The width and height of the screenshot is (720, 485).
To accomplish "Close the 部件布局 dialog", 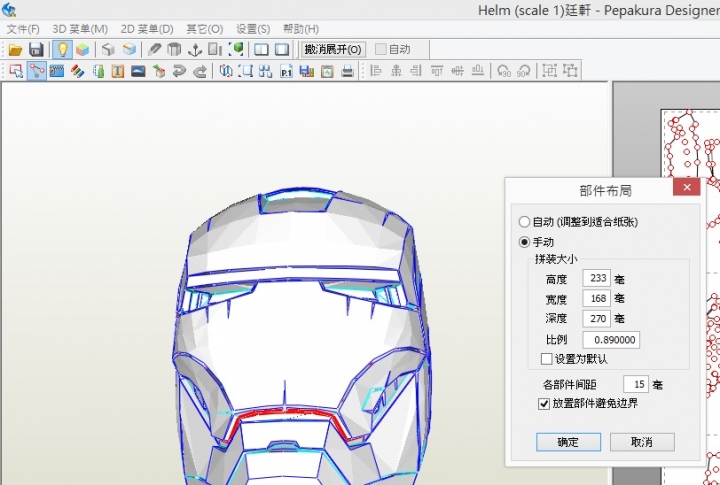I will (x=687, y=187).
